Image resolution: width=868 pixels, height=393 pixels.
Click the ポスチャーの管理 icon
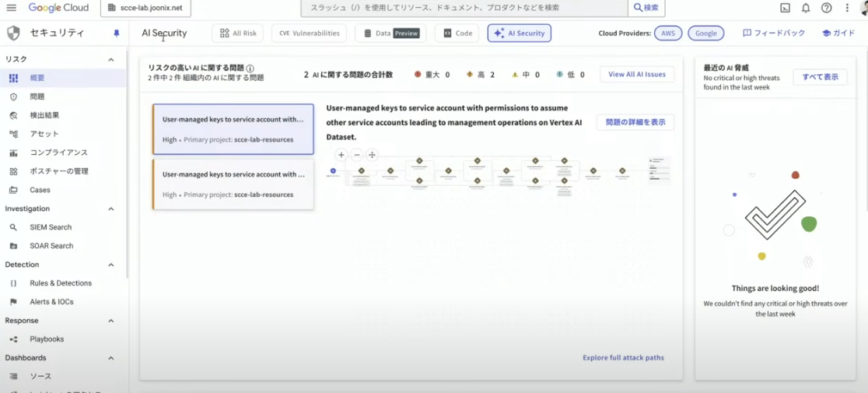click(13, 171)
